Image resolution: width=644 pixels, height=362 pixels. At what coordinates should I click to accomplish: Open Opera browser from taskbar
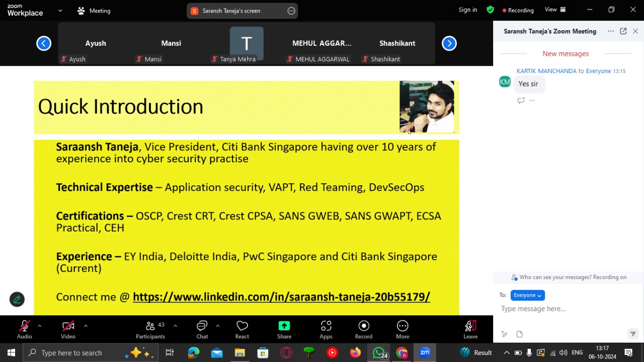pos(286,352)
